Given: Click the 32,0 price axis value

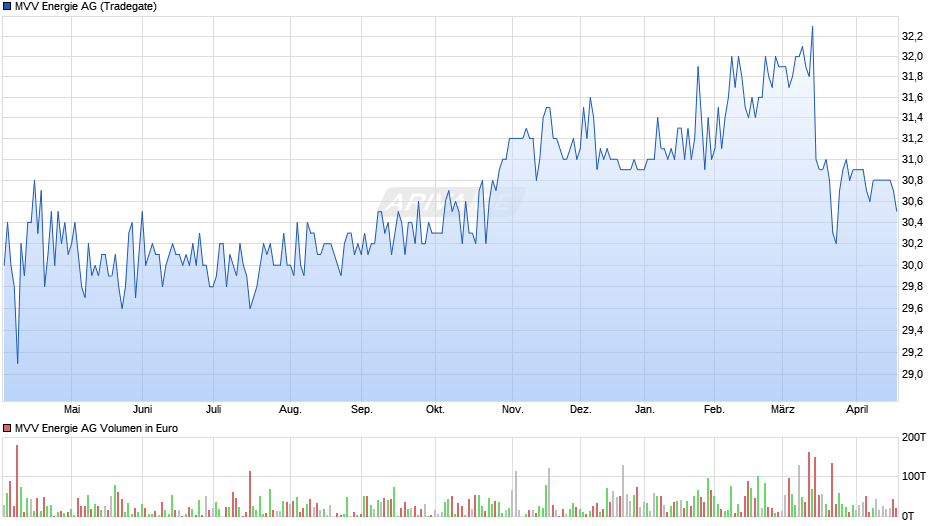Looking at the screenshot, I should 912,56.
